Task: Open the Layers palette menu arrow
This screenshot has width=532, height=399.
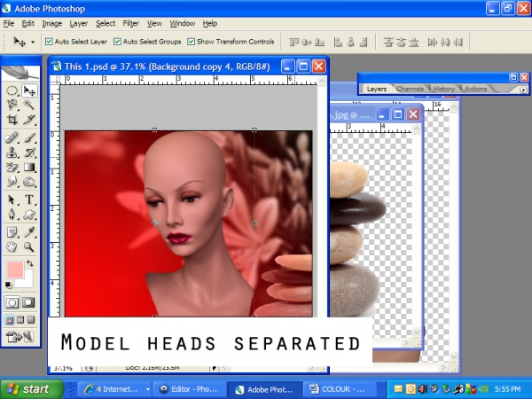Action: pyautogui.click(x=523, y=90)
